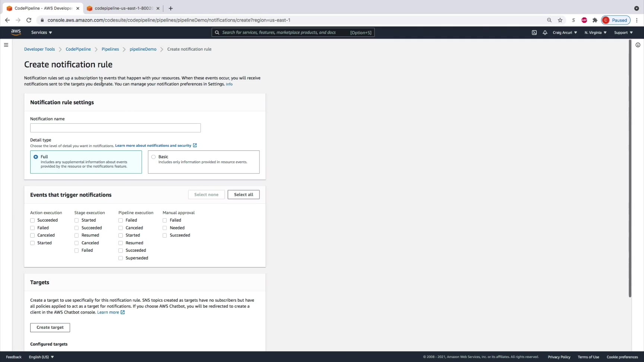This screenshot has width=644, height=362.
Task: Click the browser forward arrow
Action: tap(18, 20)
